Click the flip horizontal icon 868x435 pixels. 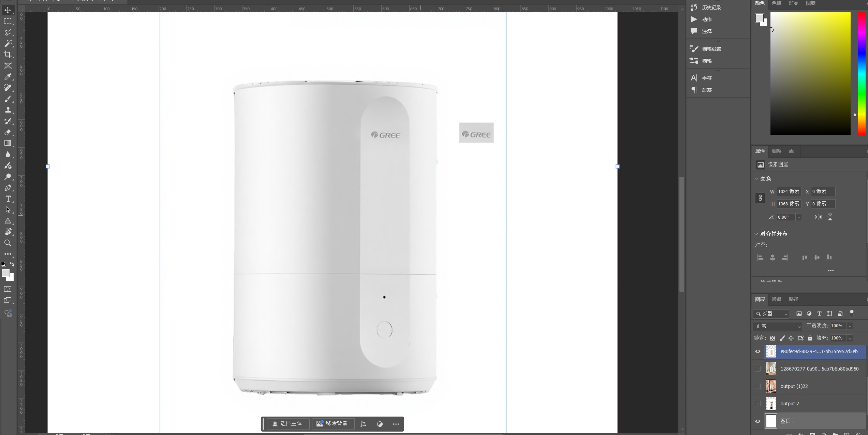click(x=818, y=217)
